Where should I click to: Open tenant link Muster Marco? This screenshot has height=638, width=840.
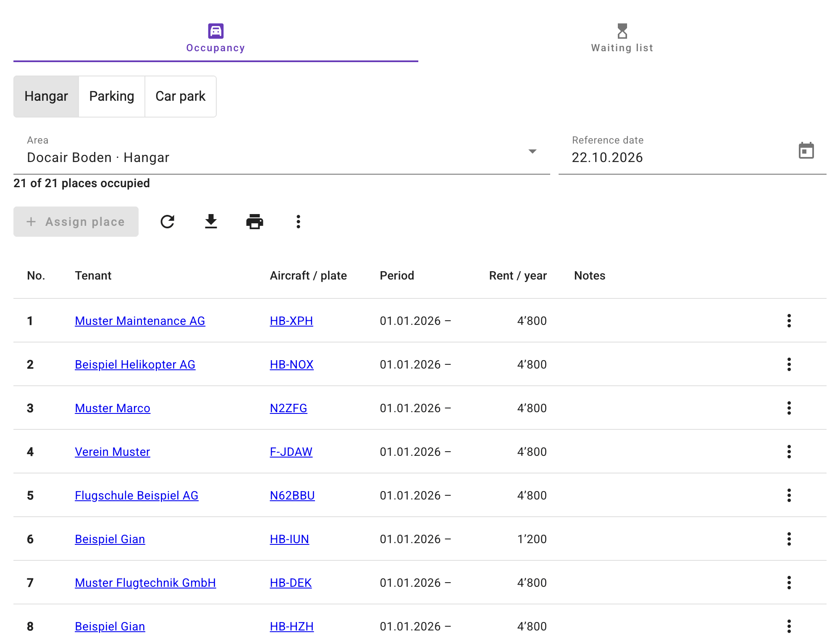[x=113, y=408]
